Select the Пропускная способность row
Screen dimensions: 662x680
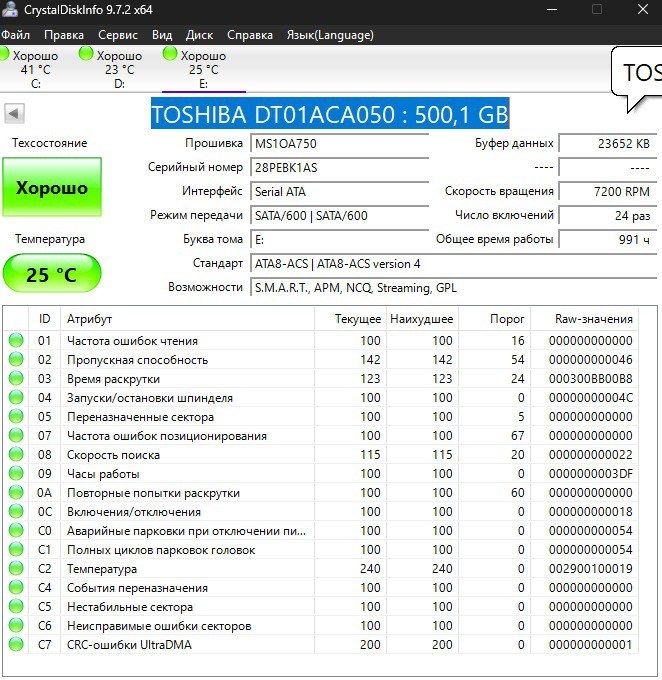(321, 360)
